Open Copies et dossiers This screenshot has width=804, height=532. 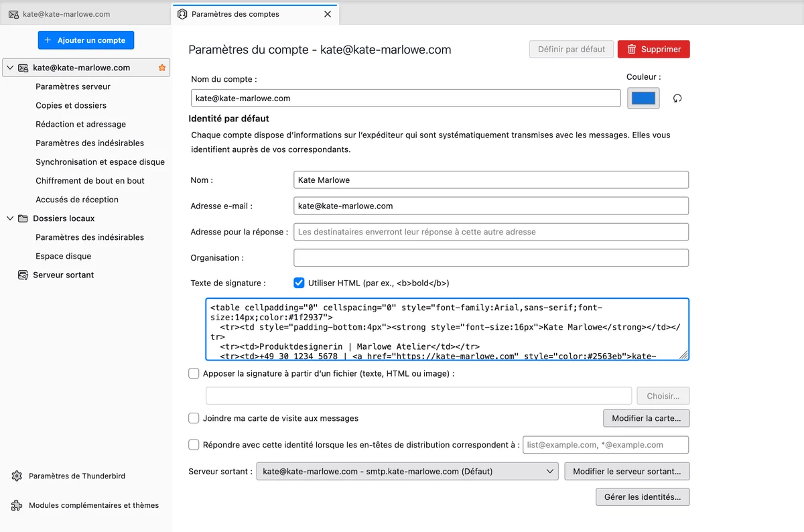[71, 105]
